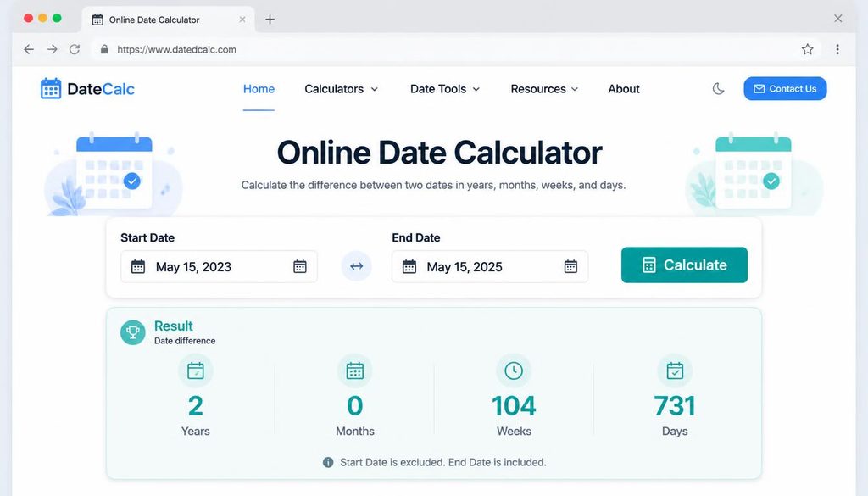Open Start Date calendar picker icon on right
The image size is (868, 496).
click(x=300, y=267)
